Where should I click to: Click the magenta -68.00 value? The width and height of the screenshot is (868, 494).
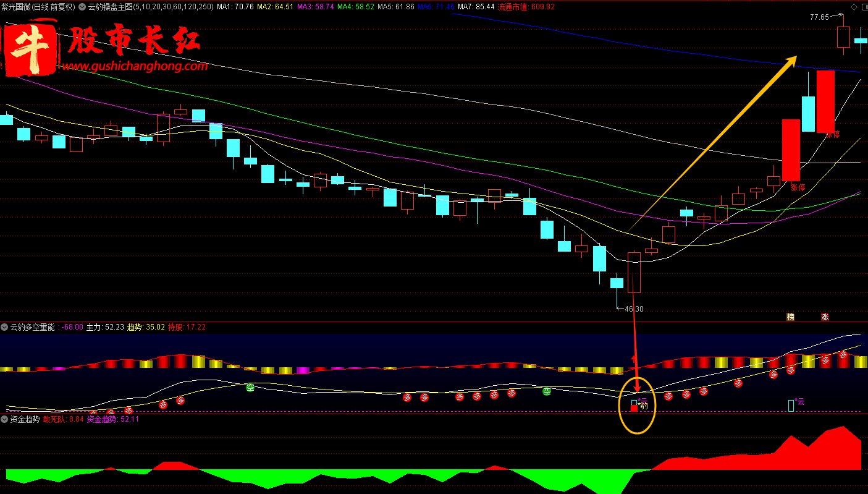[74, 327]
